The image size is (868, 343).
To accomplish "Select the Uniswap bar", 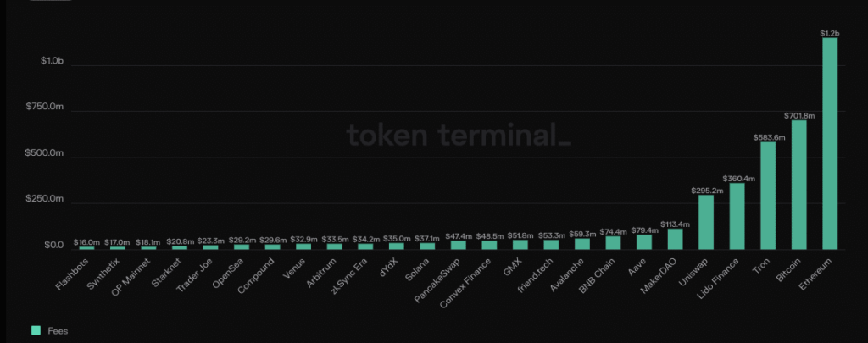I will (706, 222).
